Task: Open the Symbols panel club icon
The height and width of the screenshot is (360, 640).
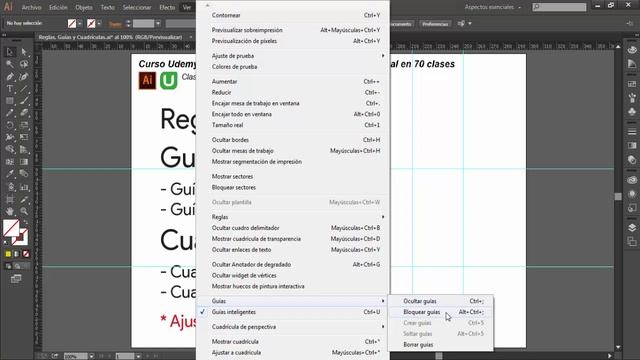Action: pyautogui.click(x=632, y=111)
